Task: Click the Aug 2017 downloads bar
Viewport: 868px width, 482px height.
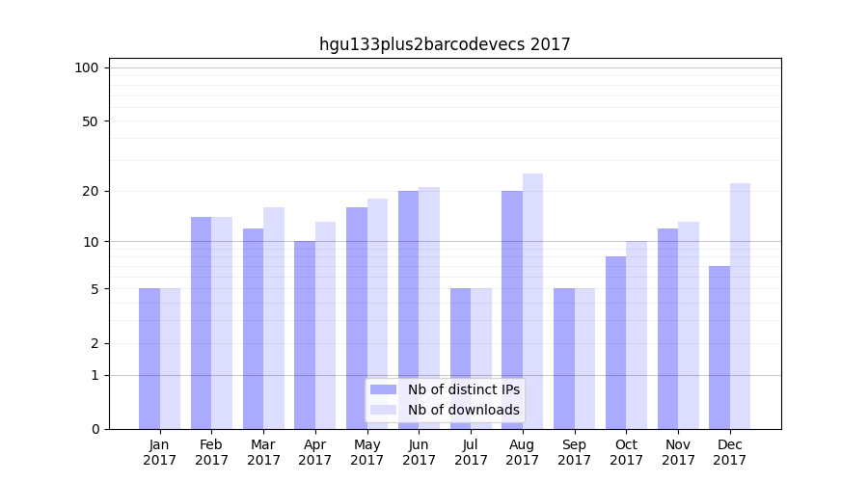Action: [x=532, y=301]
